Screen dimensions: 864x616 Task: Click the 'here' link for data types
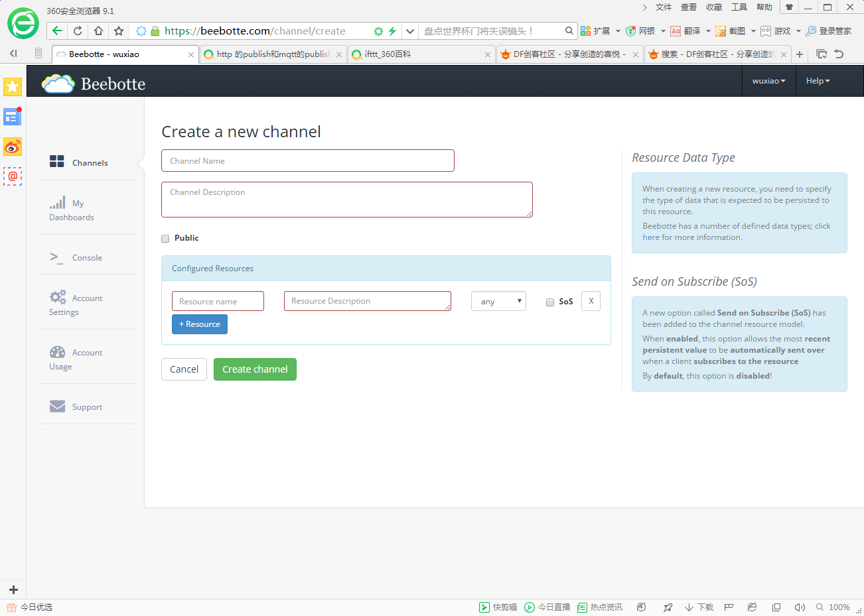coord(650,237)
